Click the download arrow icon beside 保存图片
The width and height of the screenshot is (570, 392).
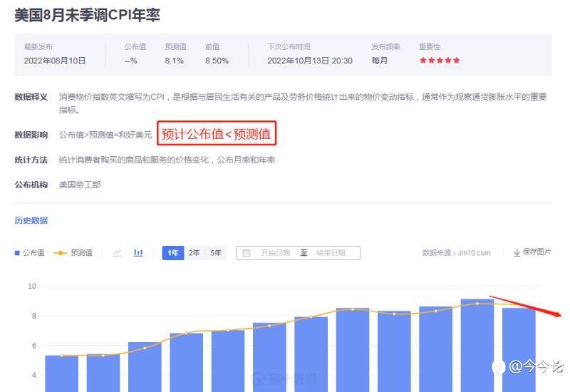(517, 252)
